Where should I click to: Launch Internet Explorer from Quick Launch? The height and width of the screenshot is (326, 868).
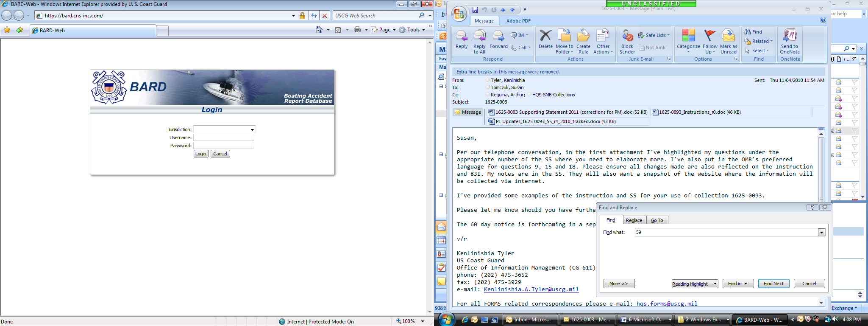tap(465, 320)
